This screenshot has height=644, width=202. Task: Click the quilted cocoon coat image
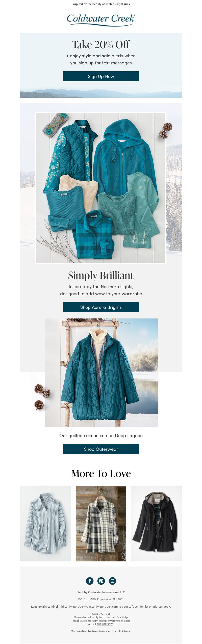101,373
